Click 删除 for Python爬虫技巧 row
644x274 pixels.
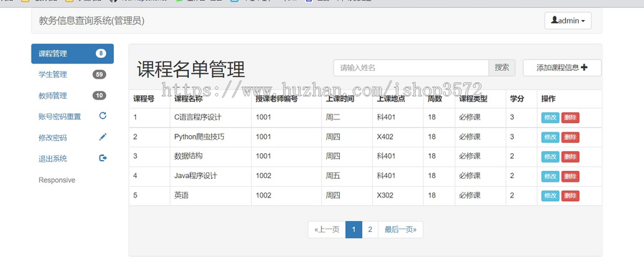click(570, 137)
